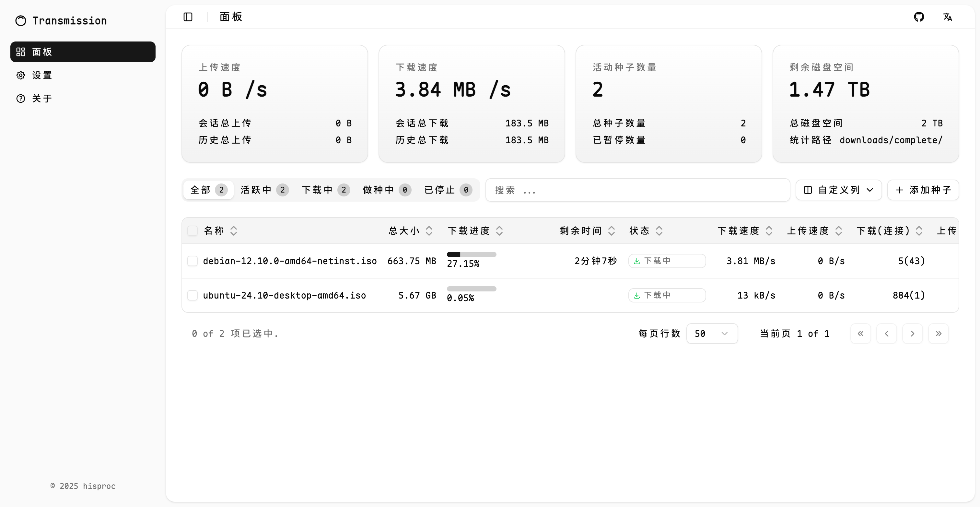Click the 884(1) connections cell

[x=909, y=295]
